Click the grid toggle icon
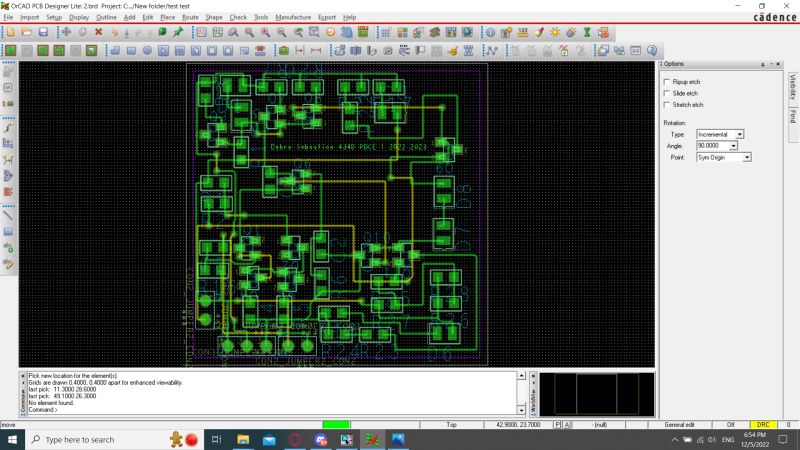This screenshot has height=450, width=800. (x=386, y=33)
